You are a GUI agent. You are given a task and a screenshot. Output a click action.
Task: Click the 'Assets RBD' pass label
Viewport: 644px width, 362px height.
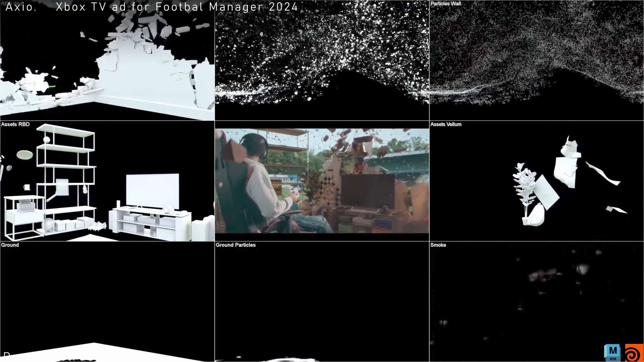[15, 124]
